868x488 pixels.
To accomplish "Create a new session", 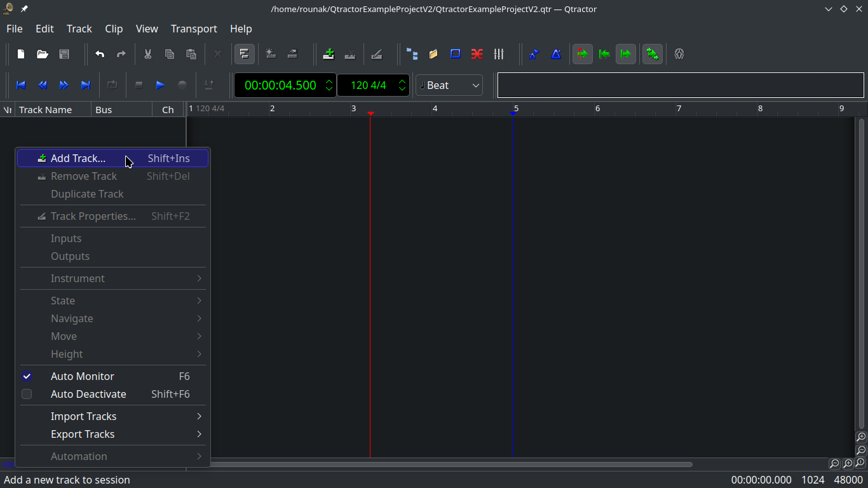I will click(20, 54).
